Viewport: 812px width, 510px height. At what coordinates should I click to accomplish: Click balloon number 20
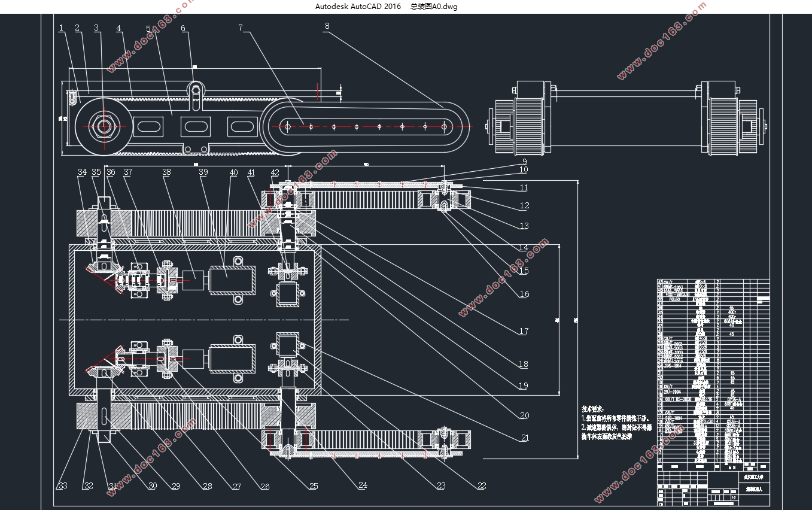click(x=524, y=415)
